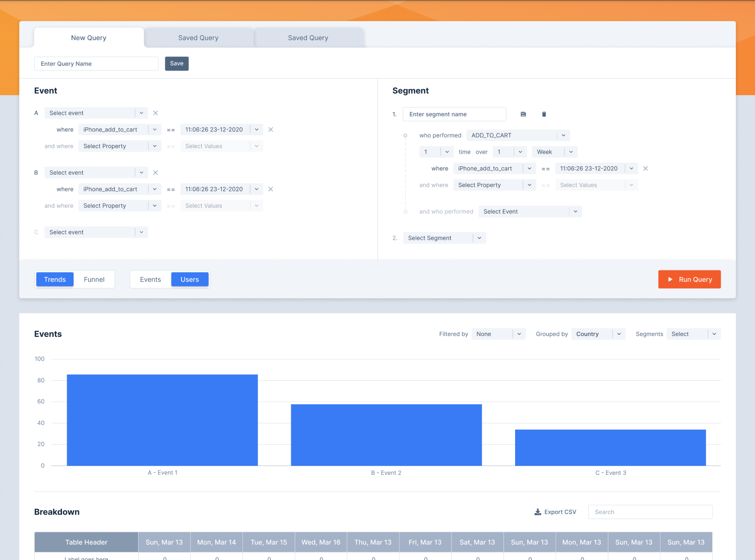Click the save segment floppy-disk icon
Image resolution: width=755 pixels, height=560 pixels.
pyautogui.click(x=523, y=114)
